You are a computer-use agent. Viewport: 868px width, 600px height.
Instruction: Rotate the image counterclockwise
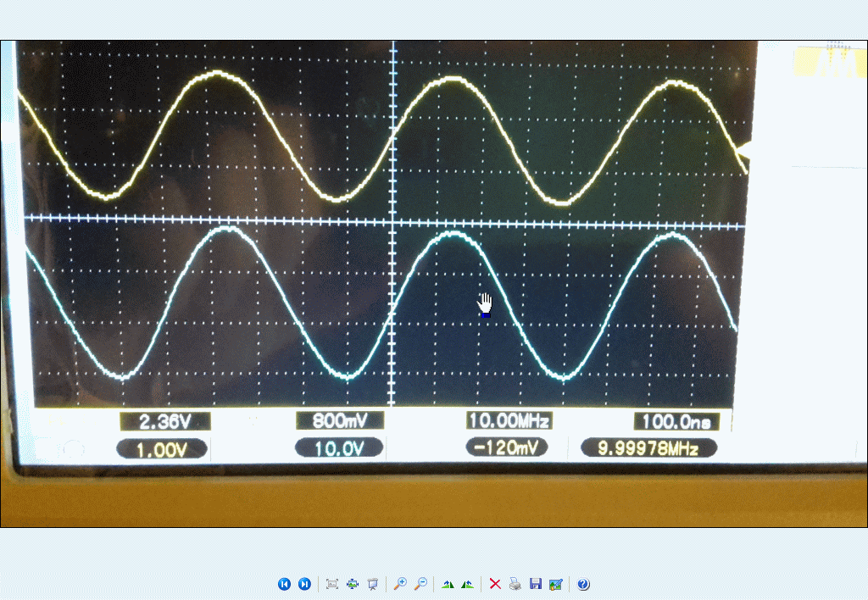[x=467, y=584]
